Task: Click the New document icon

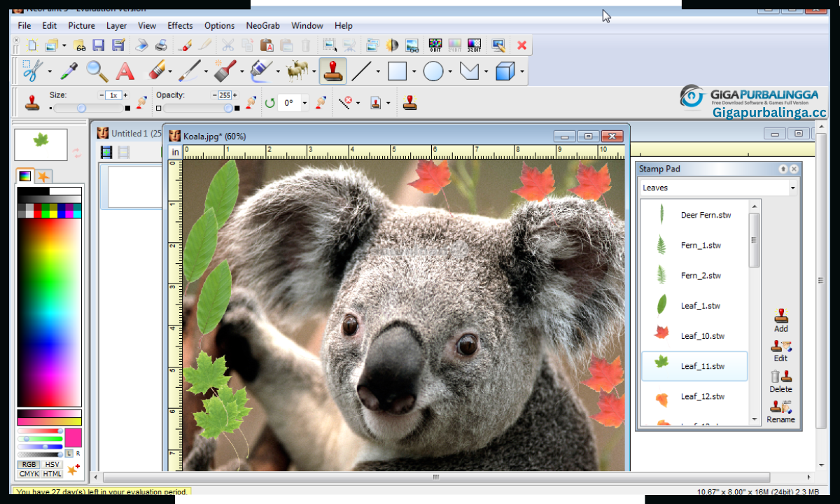Action: coord(32,45)
